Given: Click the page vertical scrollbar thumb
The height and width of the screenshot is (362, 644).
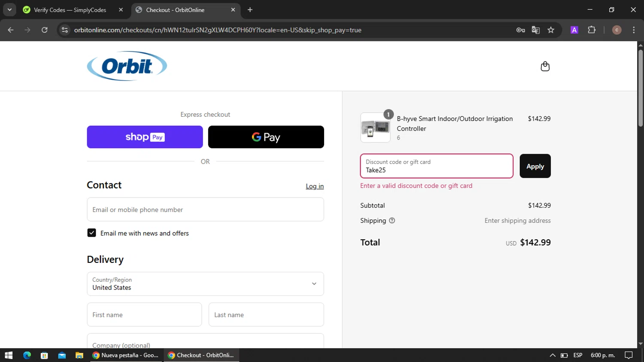Looking at the screenshot, I should [x=641, y=88].
